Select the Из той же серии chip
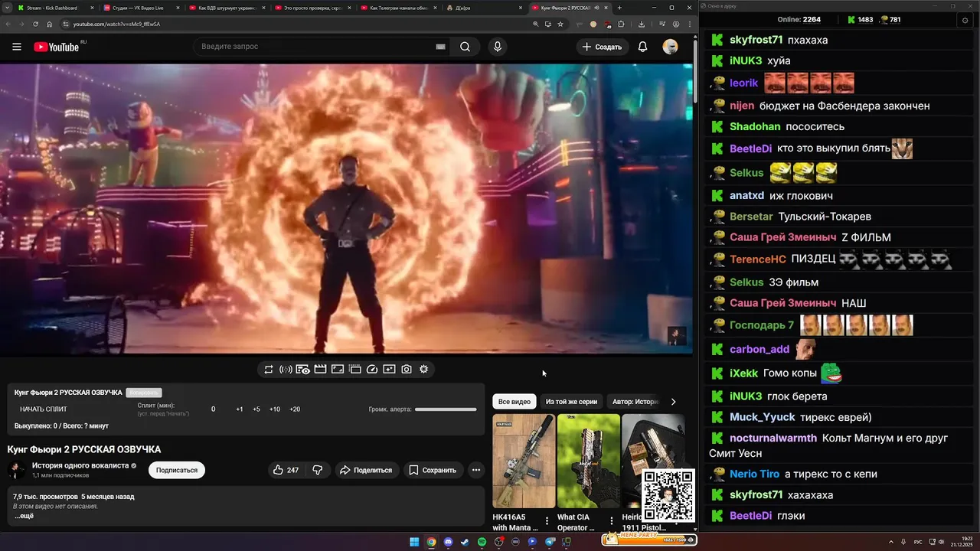 pyautogui.click(x=571, y=402)
